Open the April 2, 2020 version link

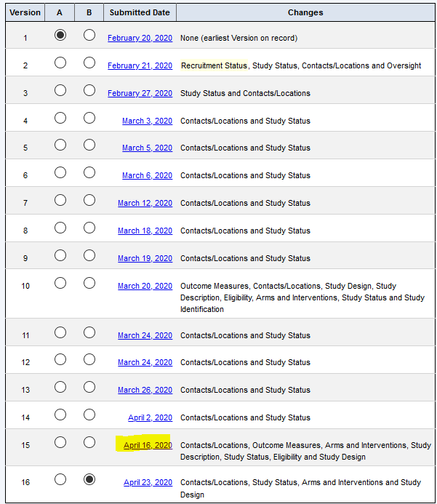(x=150, y=418)
